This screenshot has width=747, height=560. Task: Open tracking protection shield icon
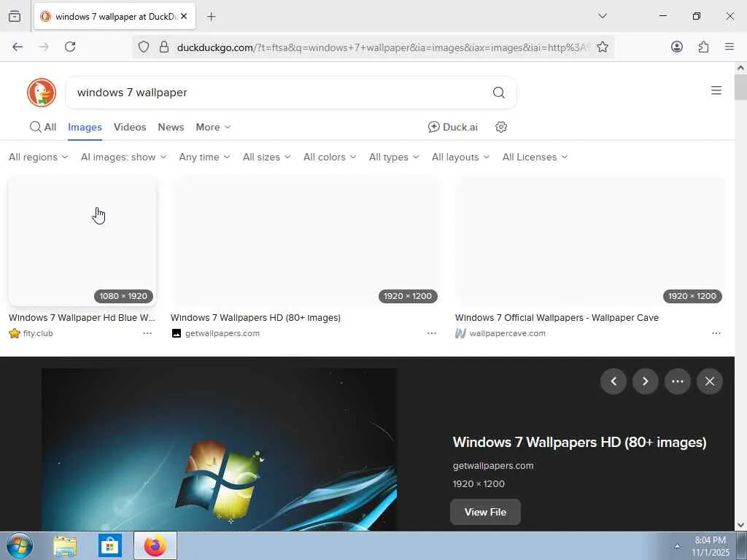tap(144, 47)
